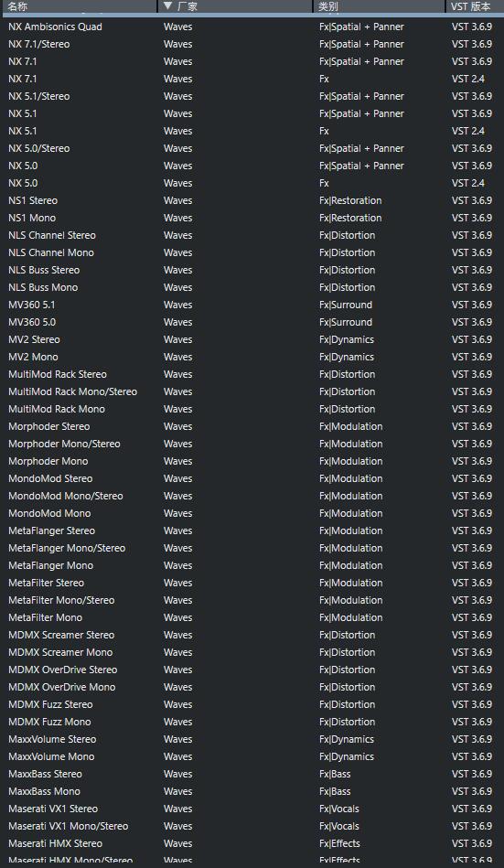Viewport: 504px width, 868px height.
Task: Select MondoMod Mono entry
Action: (252, 513)
